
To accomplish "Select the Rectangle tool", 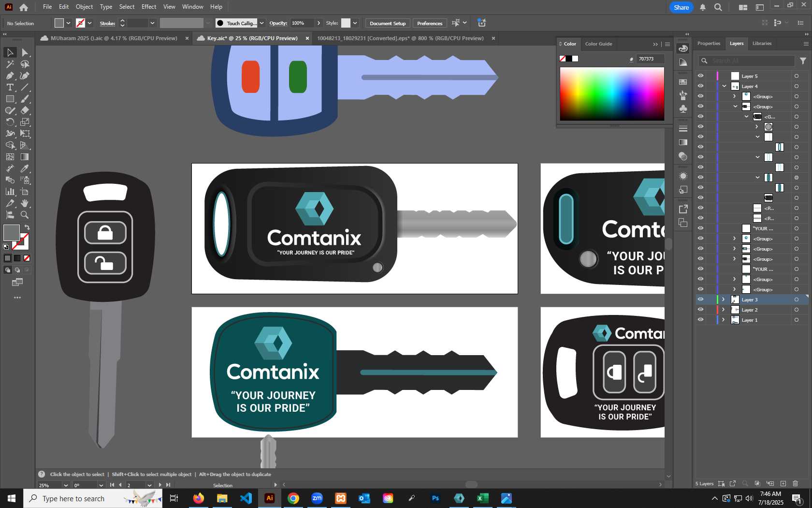I will click(10, 99).
